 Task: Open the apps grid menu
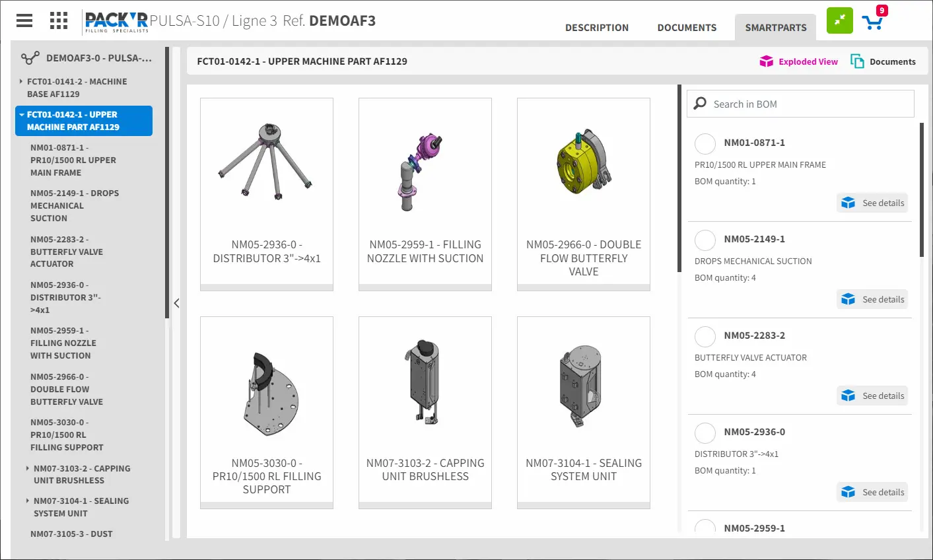coord(59,20)
